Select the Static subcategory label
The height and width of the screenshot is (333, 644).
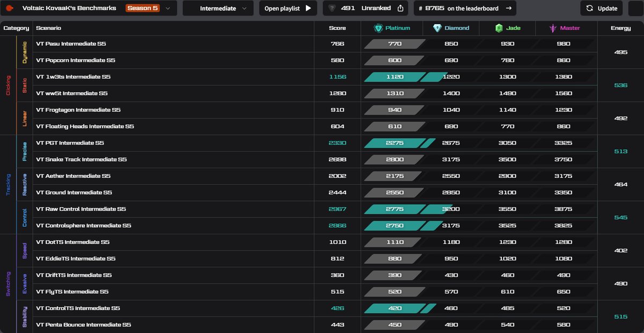click(x=25, y=85)
